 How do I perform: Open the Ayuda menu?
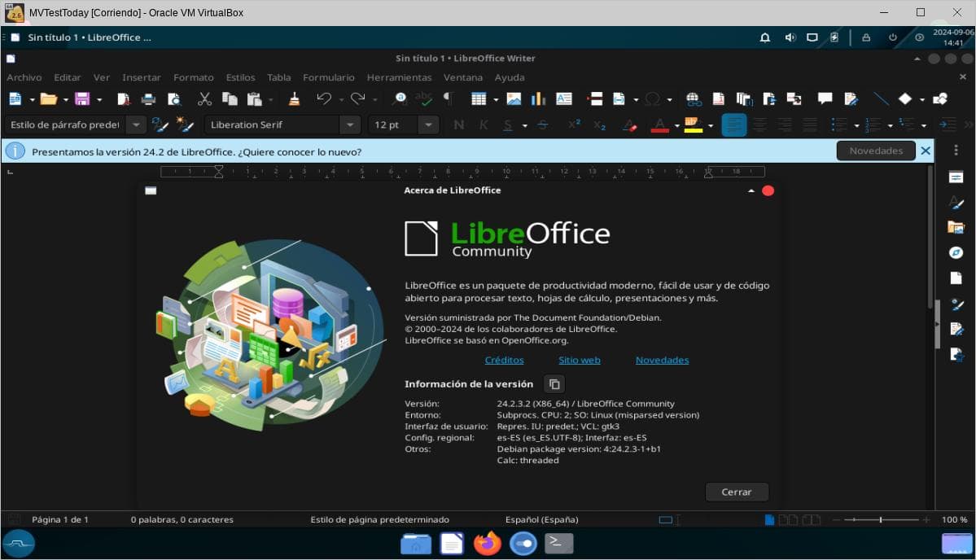click(509, 77)
